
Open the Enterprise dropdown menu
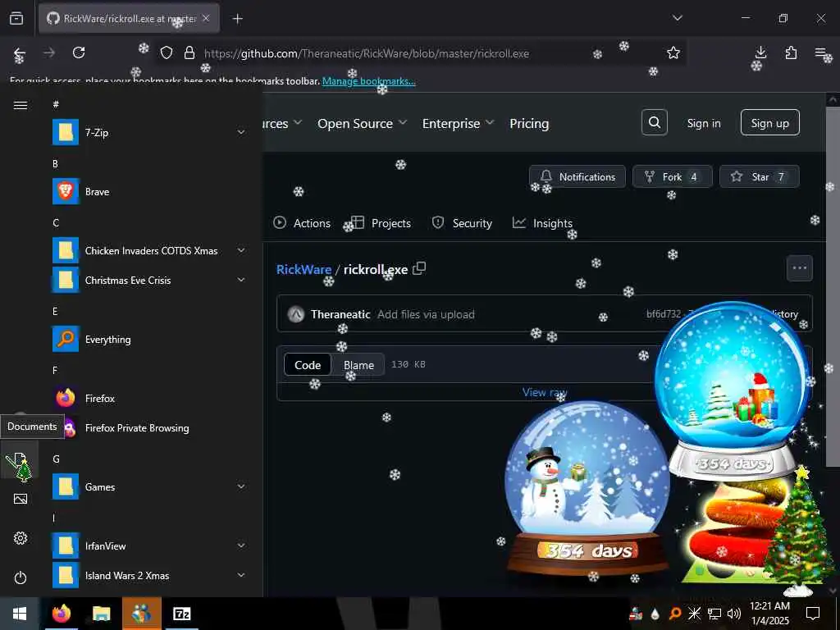pyautogui.click(x=458, y=123)
